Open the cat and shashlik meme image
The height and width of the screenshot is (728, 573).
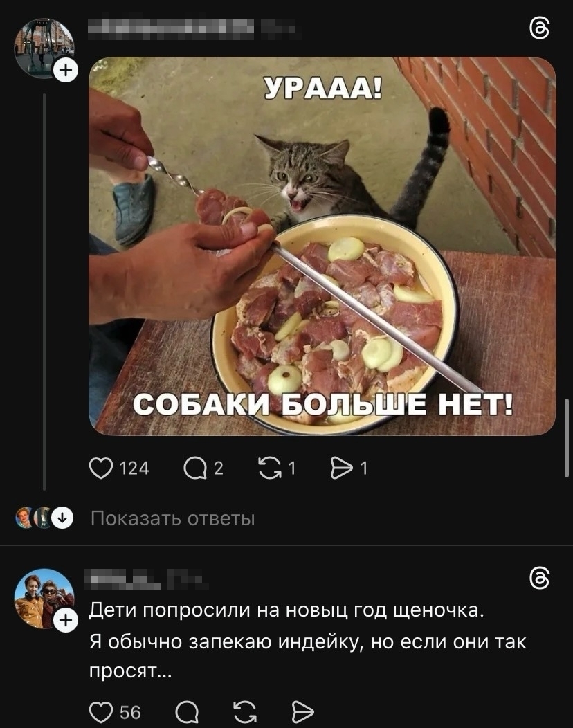click(x=322, y=246)
